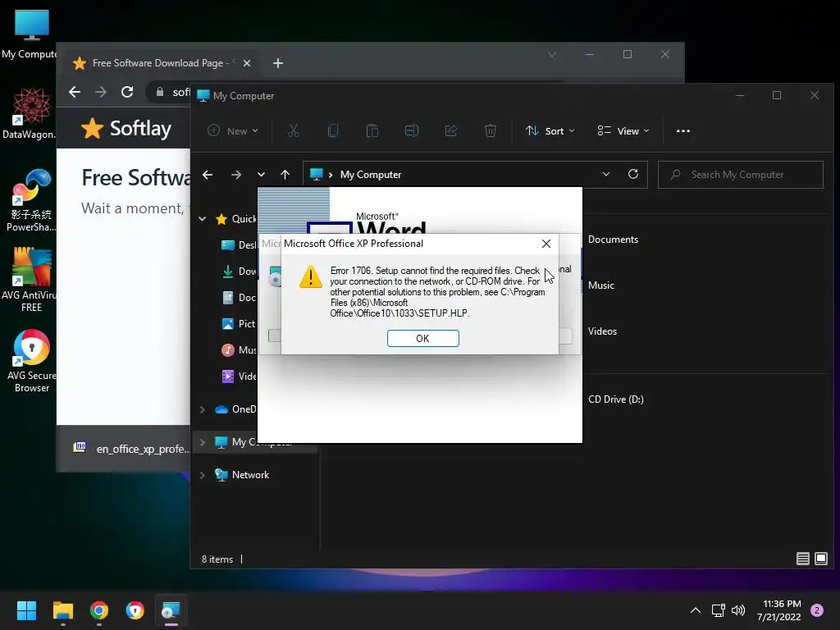Click the Office setup installer taskbar icon

click(171, 610)
